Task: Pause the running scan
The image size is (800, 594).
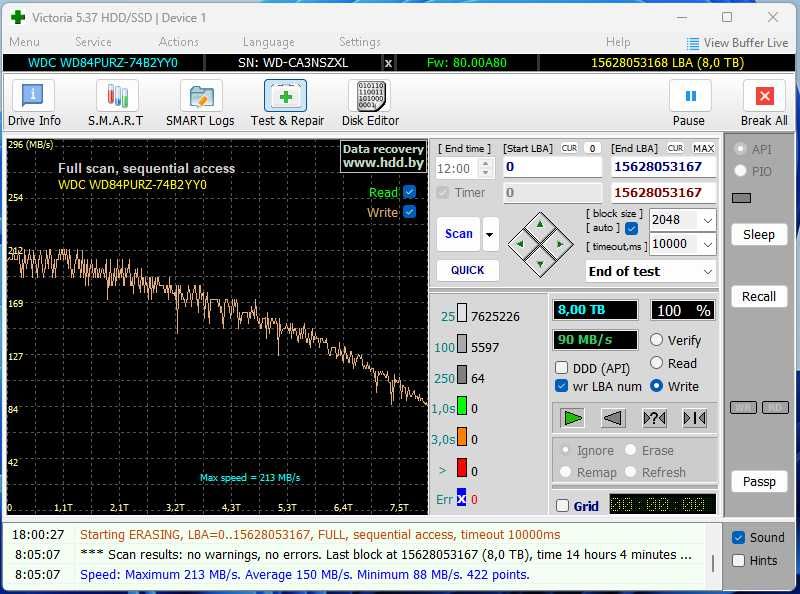Action: click(690, 104)
